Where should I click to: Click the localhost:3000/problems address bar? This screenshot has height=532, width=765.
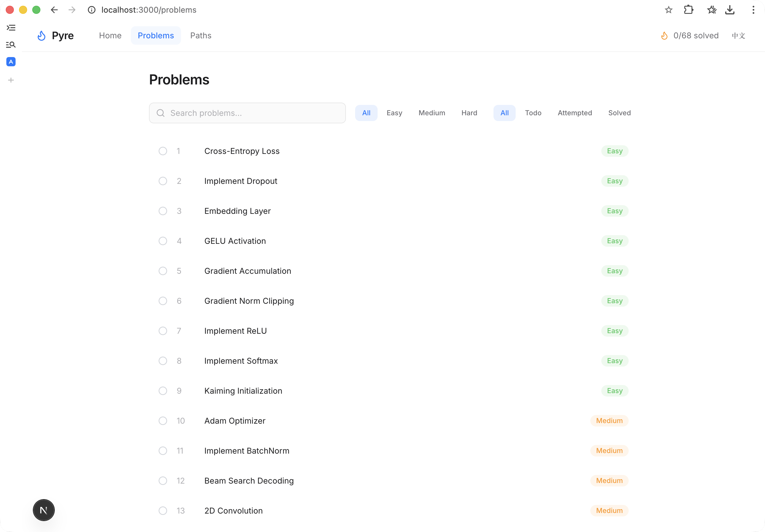point(149,10)
